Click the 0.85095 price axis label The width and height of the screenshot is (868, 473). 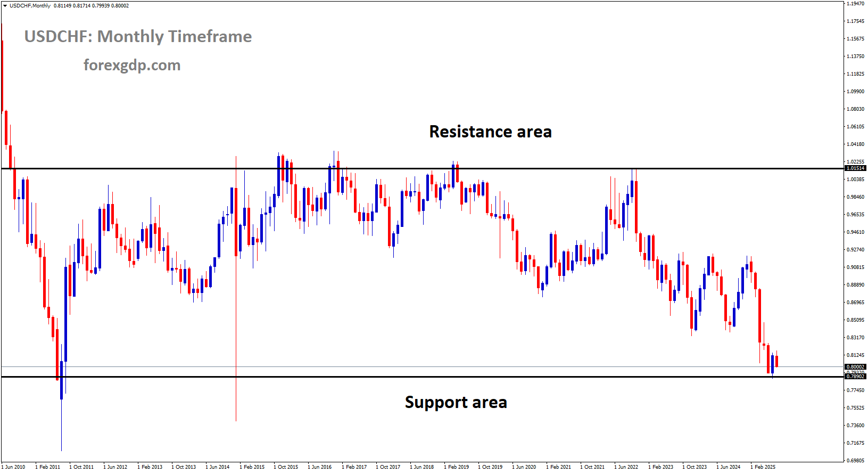coord(855,320)
